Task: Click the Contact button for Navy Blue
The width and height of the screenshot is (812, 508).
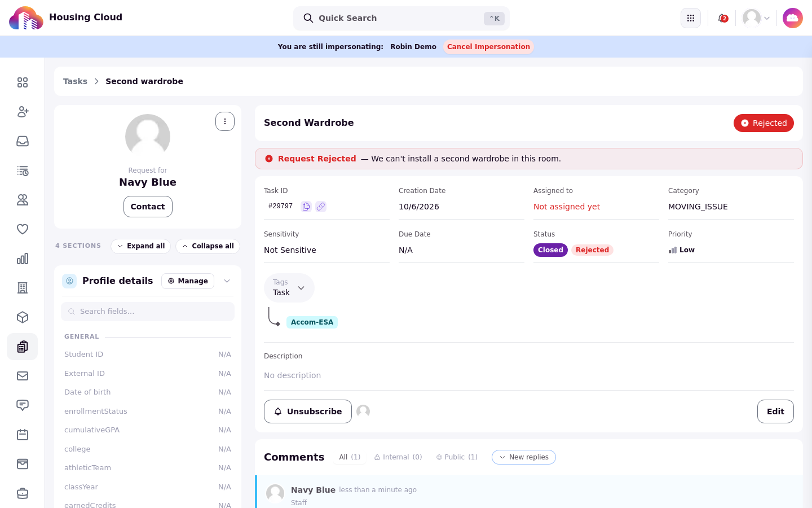Action: 148,207
